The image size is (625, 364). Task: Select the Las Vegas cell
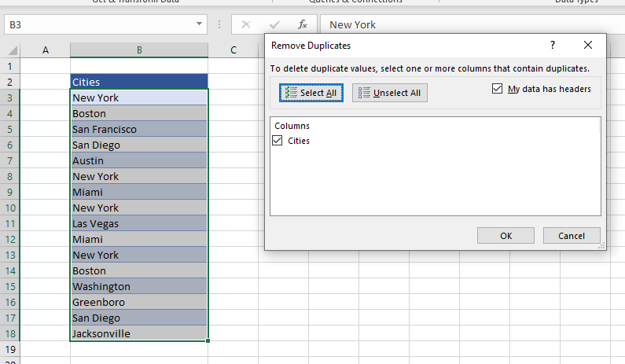click(x=139, y=223)
